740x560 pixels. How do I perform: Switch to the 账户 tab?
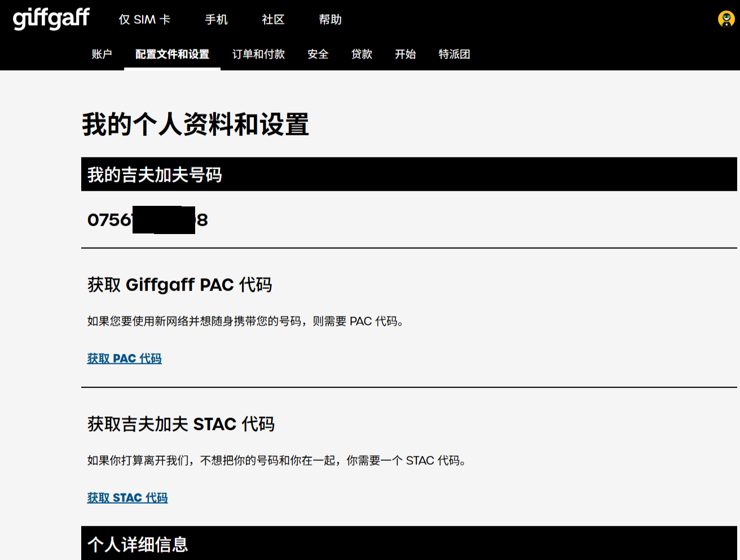tap(102, 54)
